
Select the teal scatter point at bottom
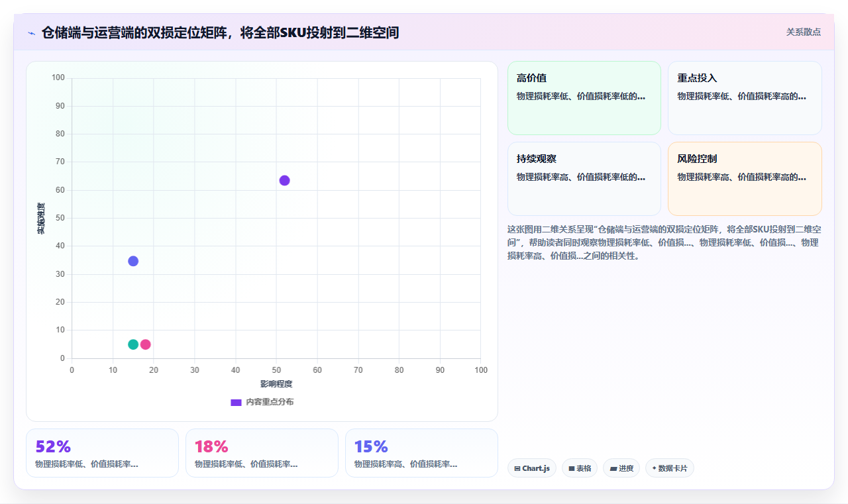[133, 344]
